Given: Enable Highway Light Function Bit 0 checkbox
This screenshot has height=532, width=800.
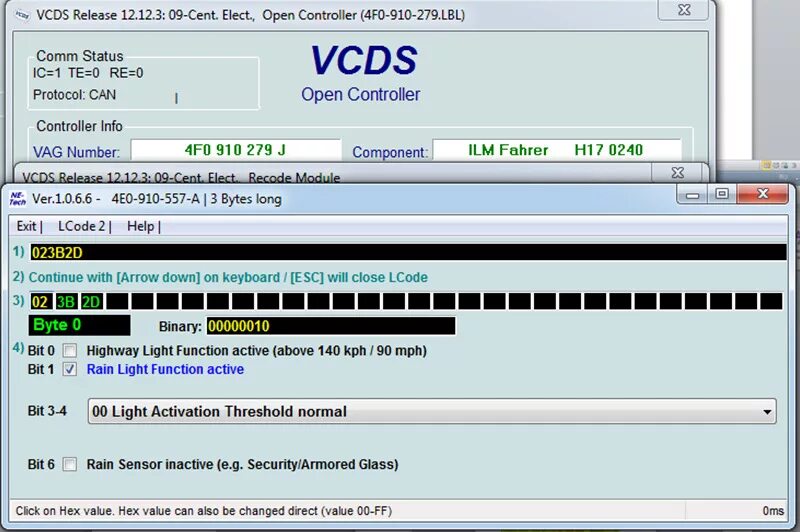Looking at the screenshot, I should 70,350.
